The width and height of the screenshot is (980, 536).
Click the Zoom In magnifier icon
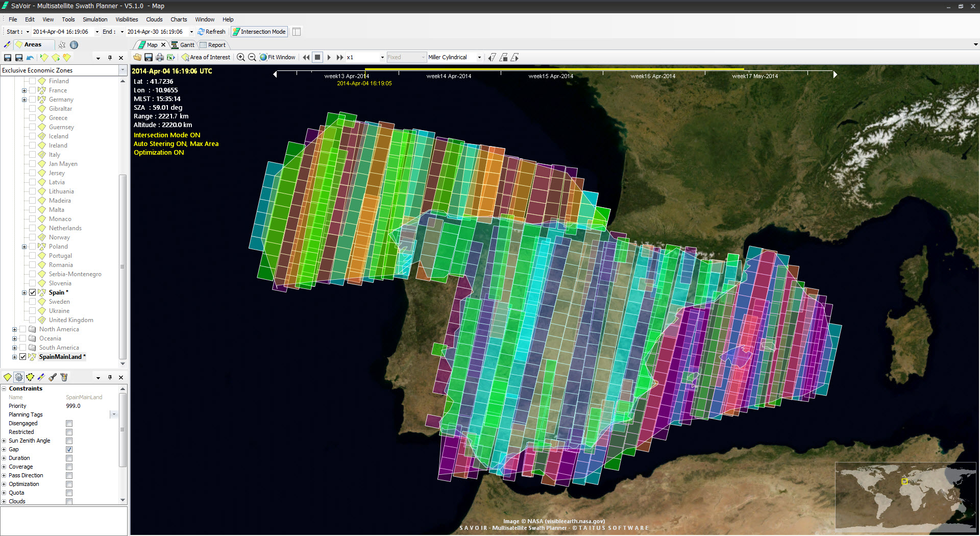241,57
